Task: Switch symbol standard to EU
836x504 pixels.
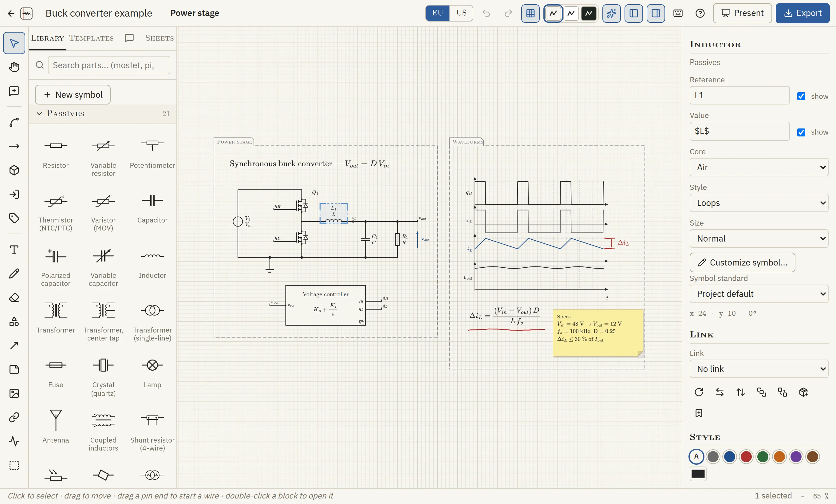Action: [437, 13]
